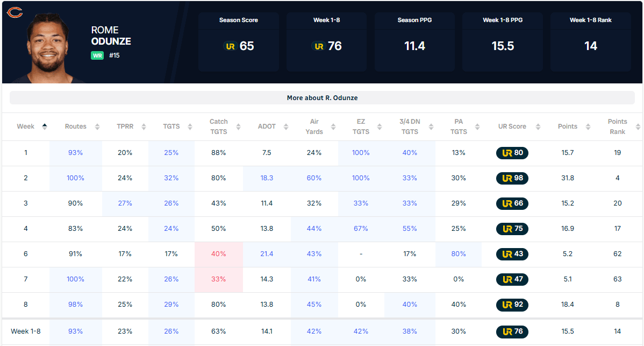Click the UR icon in Week 1-8 card

point(319,46)
